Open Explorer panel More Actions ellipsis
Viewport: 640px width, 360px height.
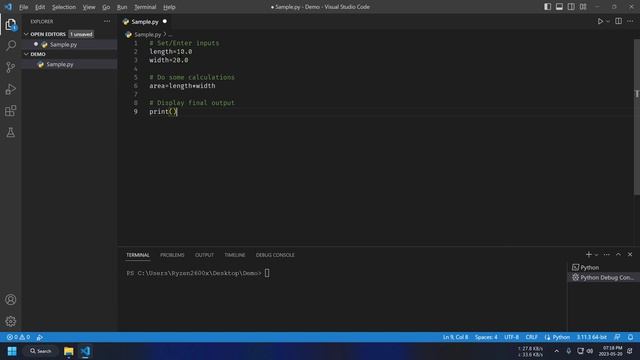tap(107, 21)
